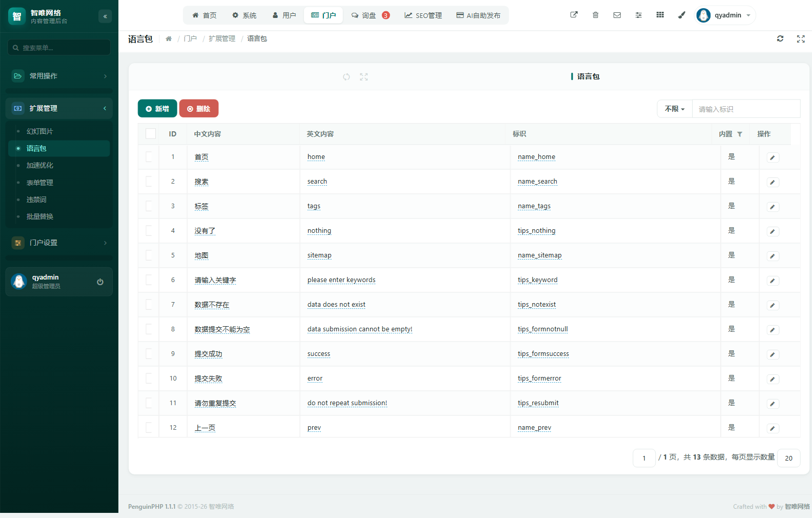Click the 删除 button
Screen dimensions: 812x518
[199, 109]
